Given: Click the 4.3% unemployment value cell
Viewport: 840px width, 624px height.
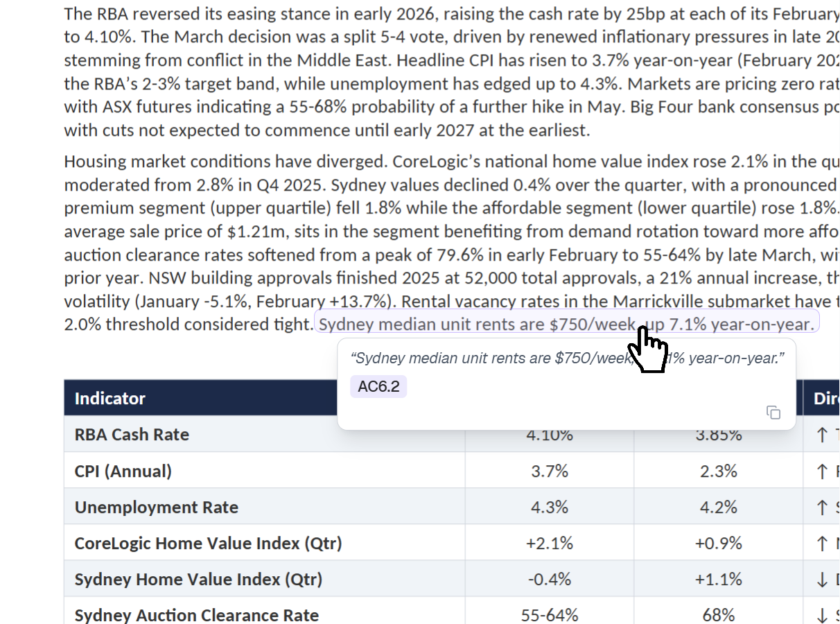Looking at the screenshot, I should click(550, 508).
